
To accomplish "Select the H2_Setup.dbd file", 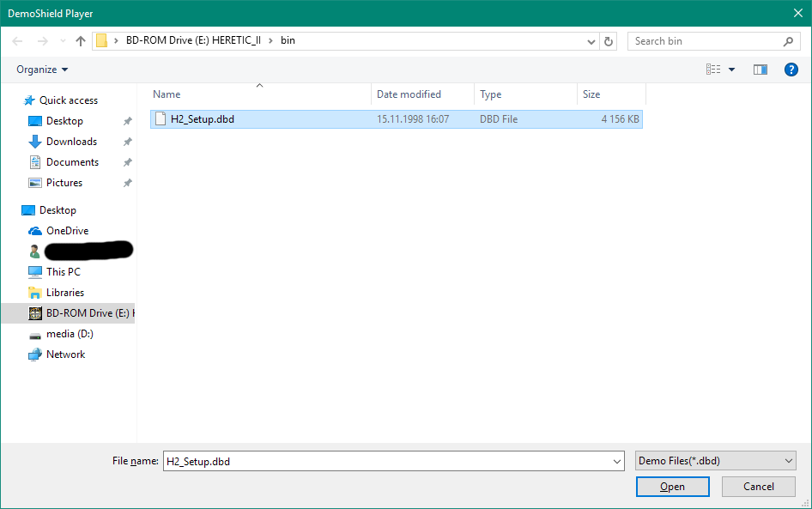I will (397, 119).
